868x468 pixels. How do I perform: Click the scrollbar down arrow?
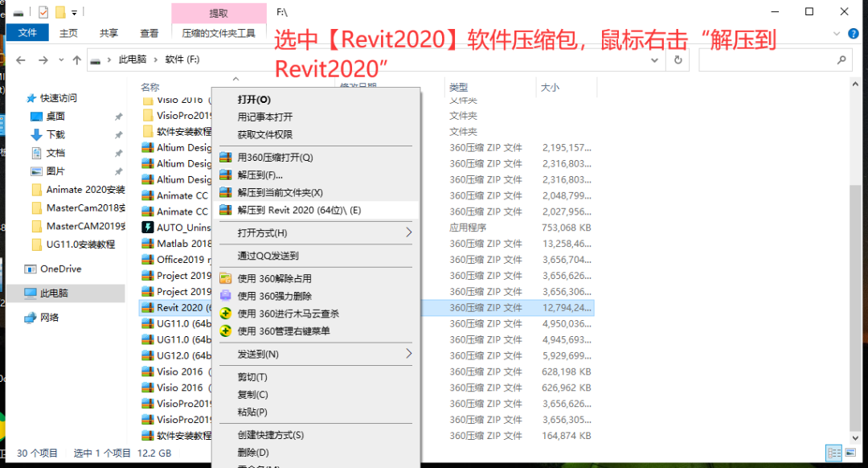click(854, 438)
